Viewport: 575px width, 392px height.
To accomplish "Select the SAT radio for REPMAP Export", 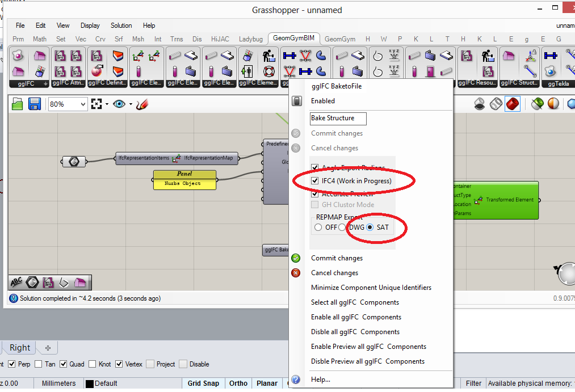I will coord(370,227).
